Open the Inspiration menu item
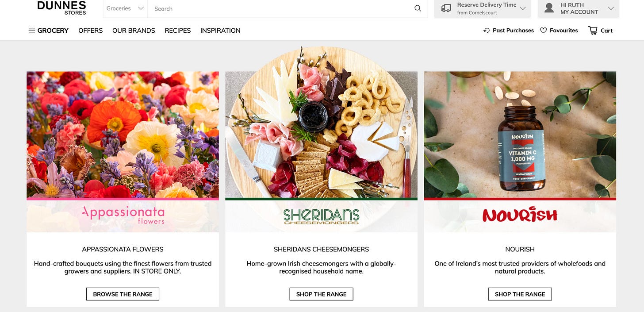644x312 pixels. [x=220, y=31]
